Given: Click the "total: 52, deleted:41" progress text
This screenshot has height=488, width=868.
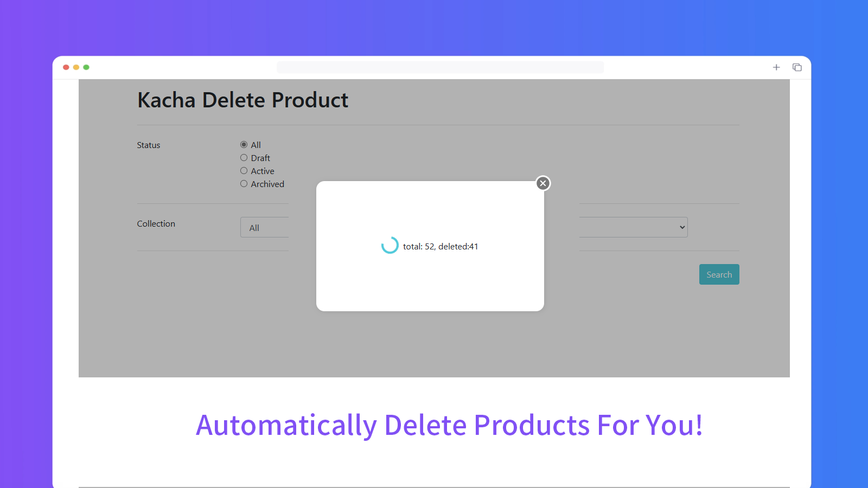Looking at the screenshot, I should (440, 246).
